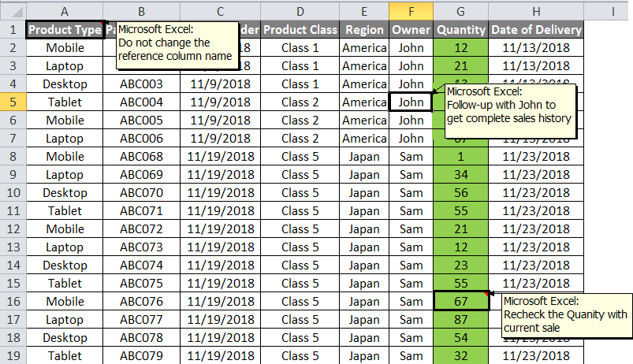Select row 1 header number

point(13,29)
